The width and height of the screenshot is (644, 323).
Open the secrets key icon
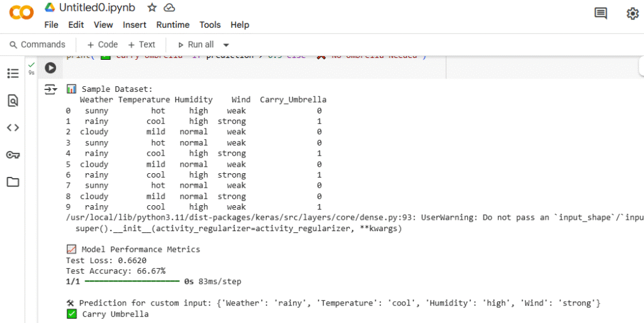[x=13, y=155]
